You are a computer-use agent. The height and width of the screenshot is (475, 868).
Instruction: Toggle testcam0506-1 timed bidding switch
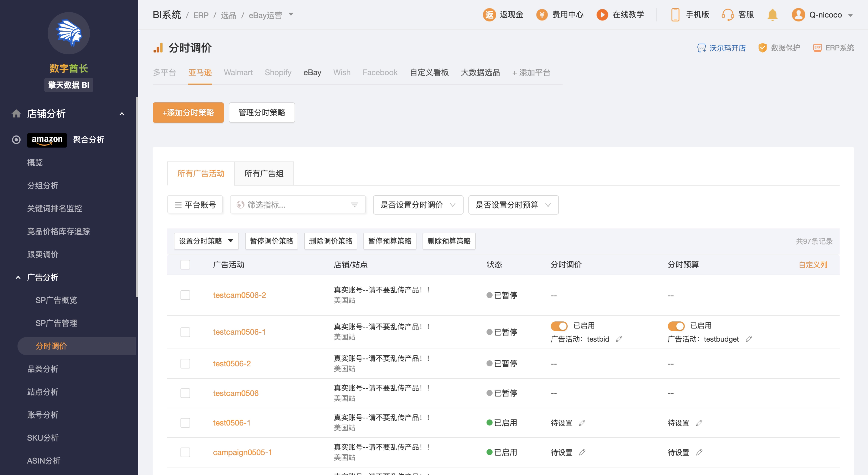click(559, 326)
